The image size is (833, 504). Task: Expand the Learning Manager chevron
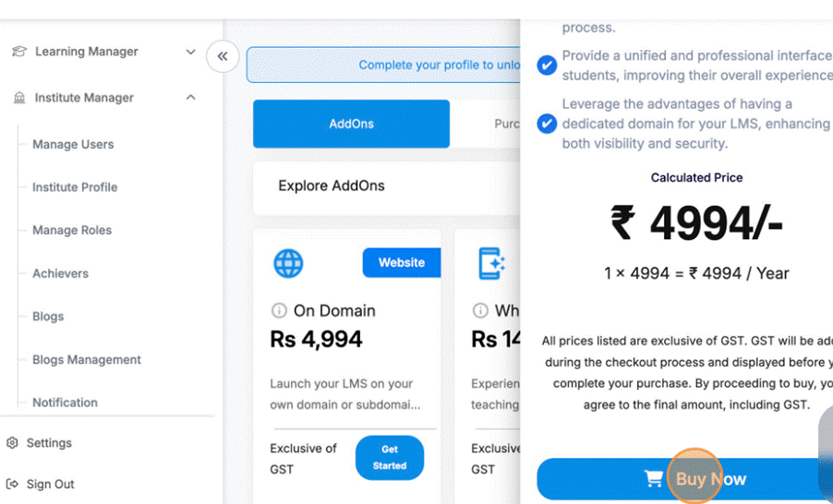[x=190, y=52]
